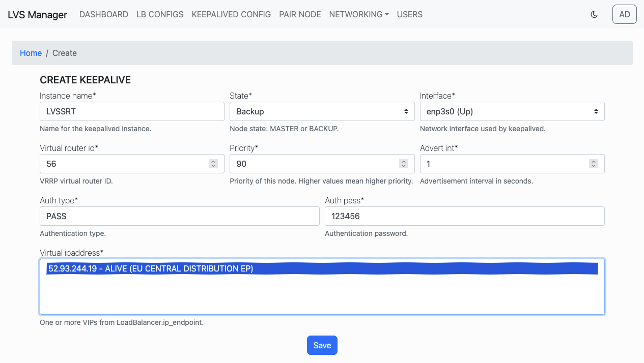Go to LVS Manager home brand
Viewport: 644px width, 363px height.
click(x=37, y=15)
